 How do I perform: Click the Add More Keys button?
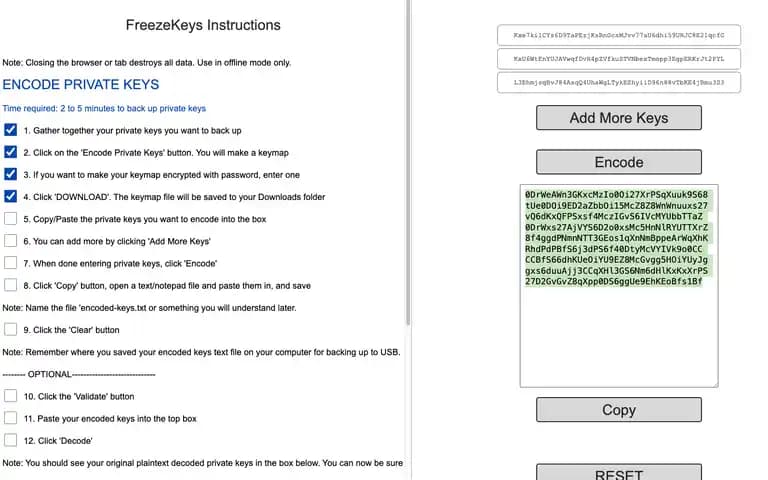coord(619,118)
